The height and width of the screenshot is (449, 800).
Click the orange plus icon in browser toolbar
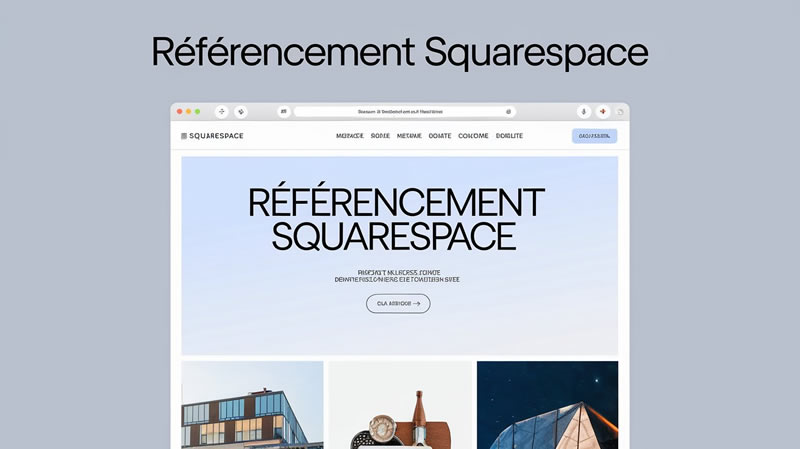pyautogui.click(x=603, y=112)
